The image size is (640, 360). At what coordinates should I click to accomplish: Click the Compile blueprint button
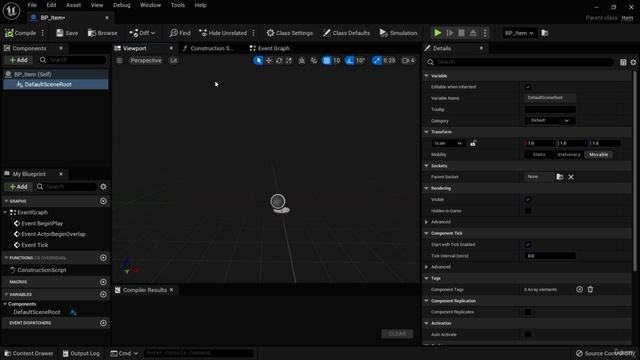click(x=20, y=33)
